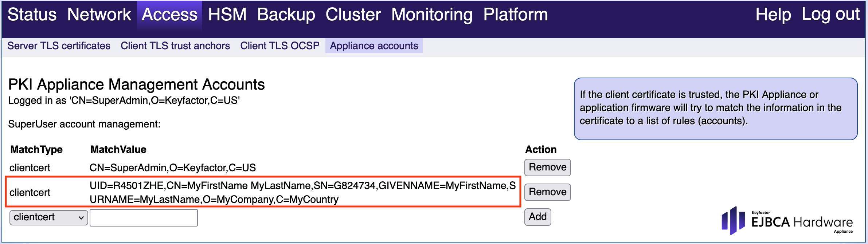Select the Appliance accounts tab
The image size is (868, 244).
click(x=374, y=46)
